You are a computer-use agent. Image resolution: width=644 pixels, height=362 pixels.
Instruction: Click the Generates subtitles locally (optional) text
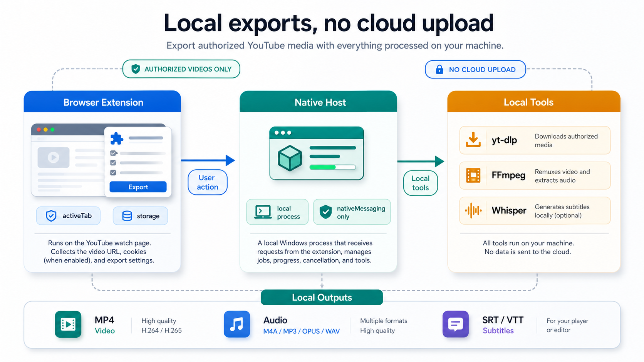[x=562, y=211]
